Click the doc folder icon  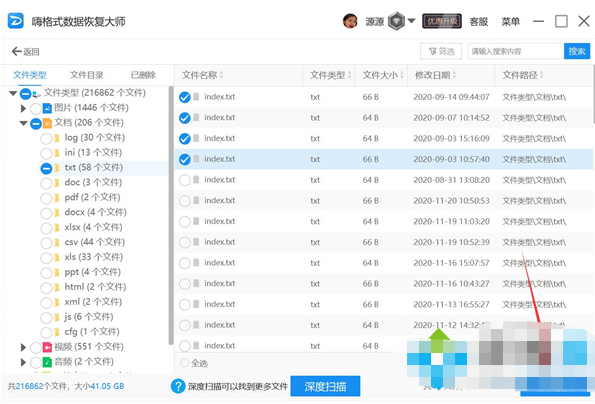pos(57,183)
